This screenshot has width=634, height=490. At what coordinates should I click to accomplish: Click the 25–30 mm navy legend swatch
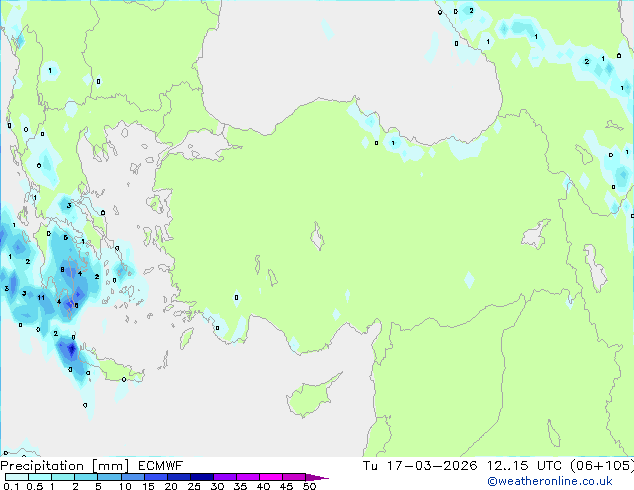(x=202, y=477)
